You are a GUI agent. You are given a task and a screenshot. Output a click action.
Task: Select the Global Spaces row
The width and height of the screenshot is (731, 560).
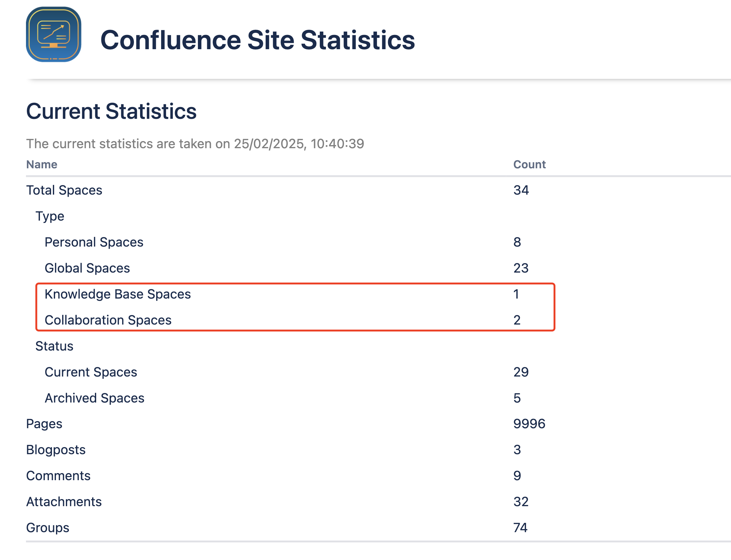pos(87,268)
